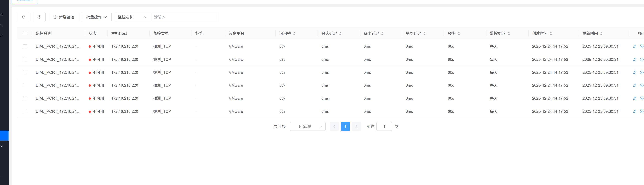Click the 监控类型 column header

[161, 33]
